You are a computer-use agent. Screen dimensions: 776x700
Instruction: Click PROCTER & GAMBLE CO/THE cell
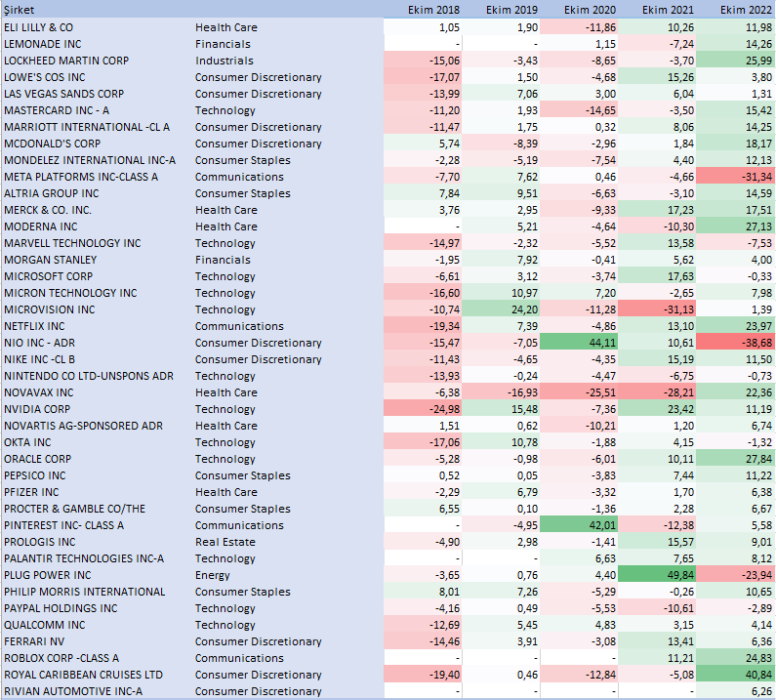[75, 509]
